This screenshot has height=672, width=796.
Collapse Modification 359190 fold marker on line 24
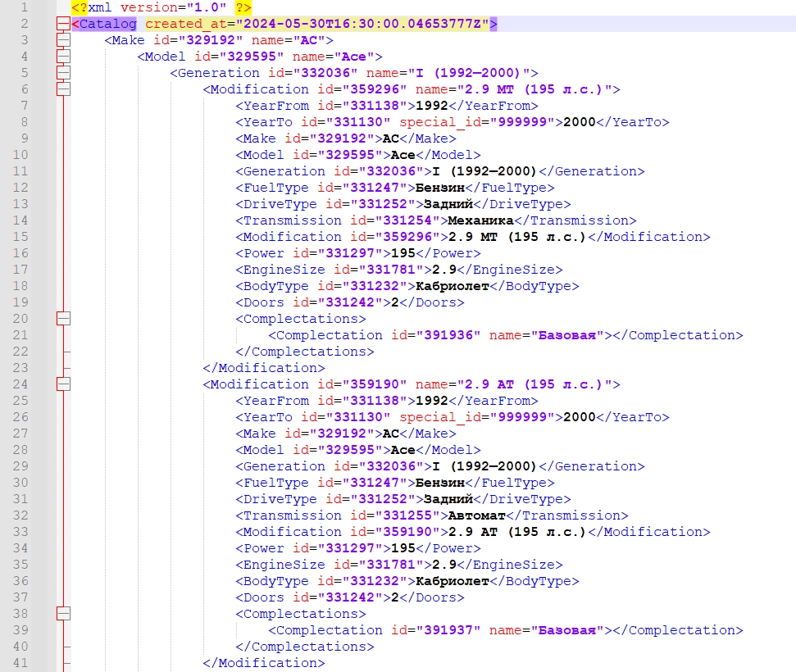[x=63, y=384]
